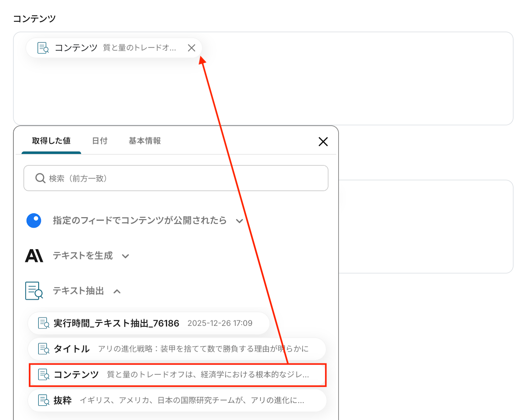This screenshot has height=420, width=522.
Task: Expand the テキストを生成 section
Action: point(83,256)
